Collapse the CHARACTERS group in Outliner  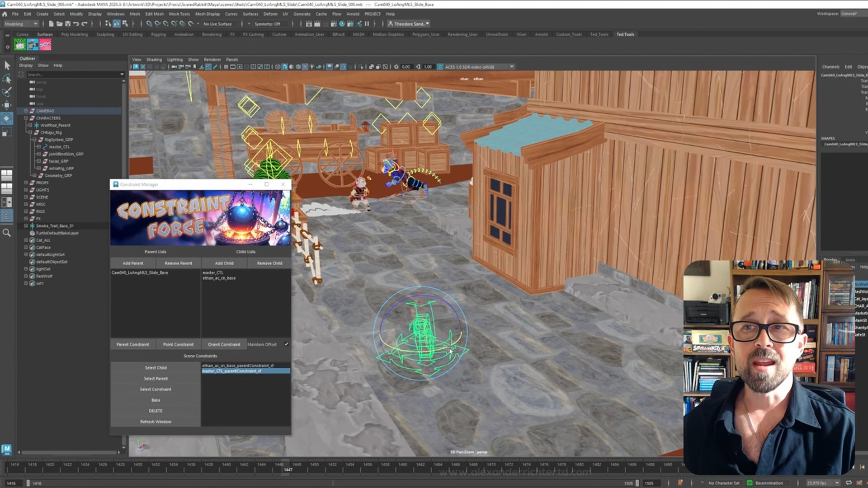(26, 118)
